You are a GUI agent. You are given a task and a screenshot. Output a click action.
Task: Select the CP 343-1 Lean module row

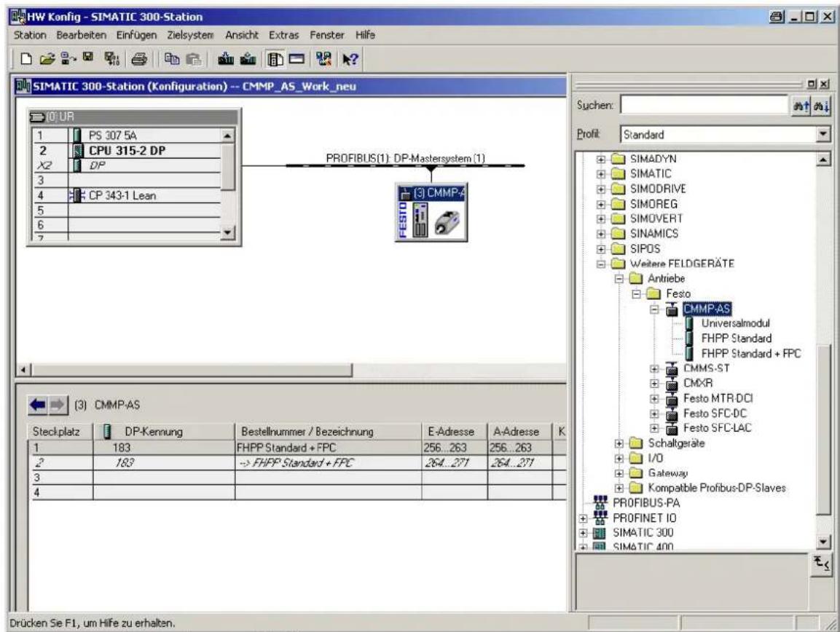[126, 195]
